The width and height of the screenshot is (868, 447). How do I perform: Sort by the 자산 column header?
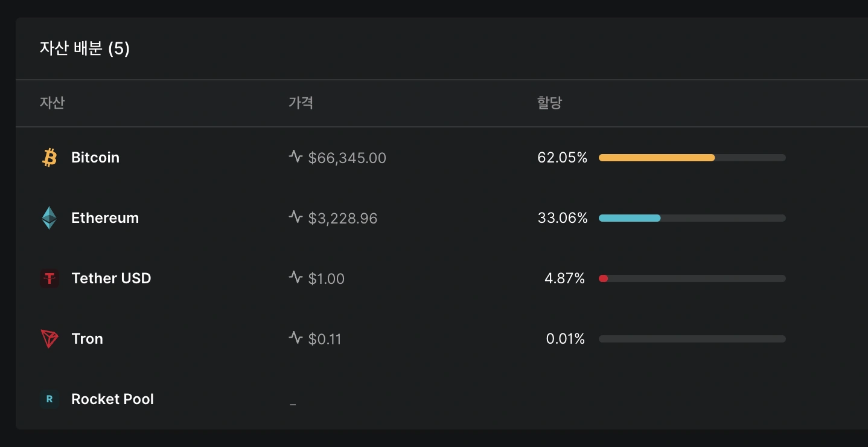52,103
